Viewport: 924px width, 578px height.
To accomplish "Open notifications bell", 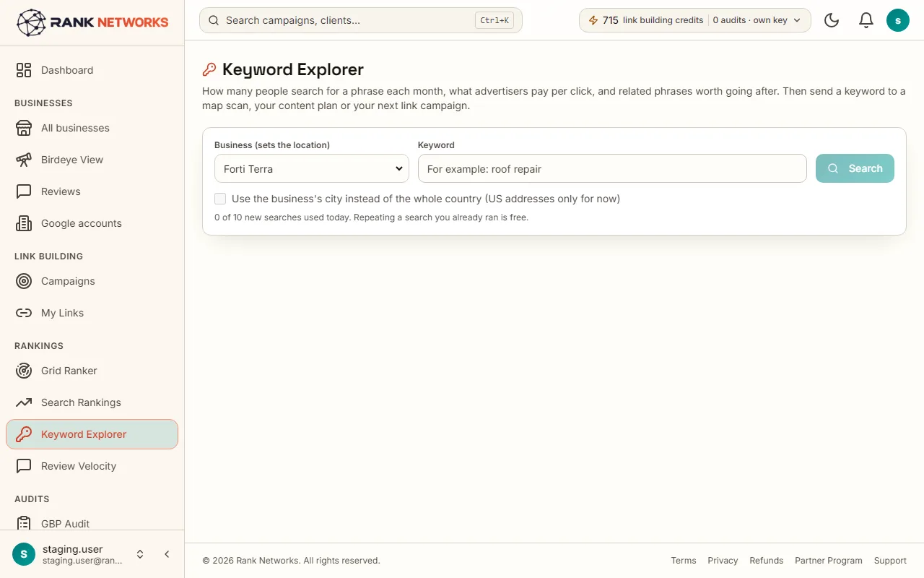I will pyautogui.click(x=866, y=20).
